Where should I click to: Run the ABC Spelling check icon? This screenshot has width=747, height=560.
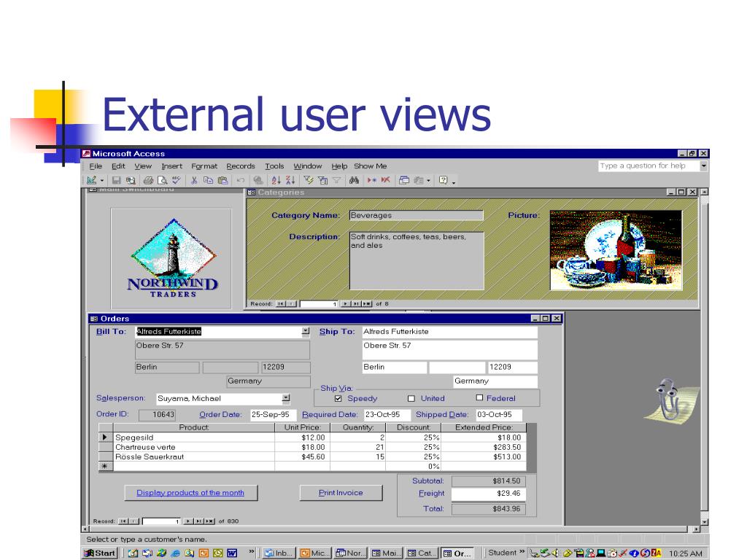point(177,181)
